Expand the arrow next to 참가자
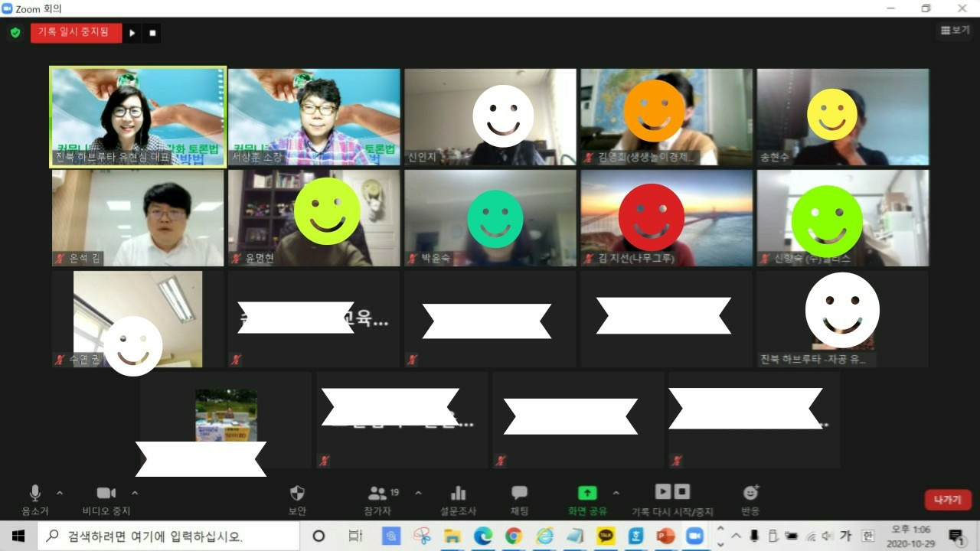 click(x=418, y=493)
